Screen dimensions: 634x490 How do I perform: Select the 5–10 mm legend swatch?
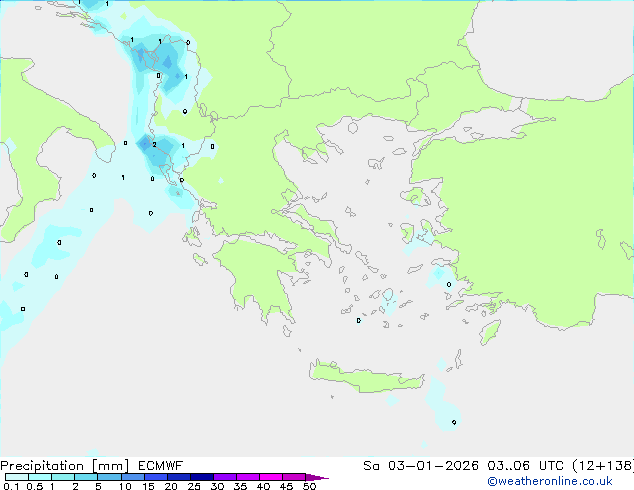coord(109,477)
